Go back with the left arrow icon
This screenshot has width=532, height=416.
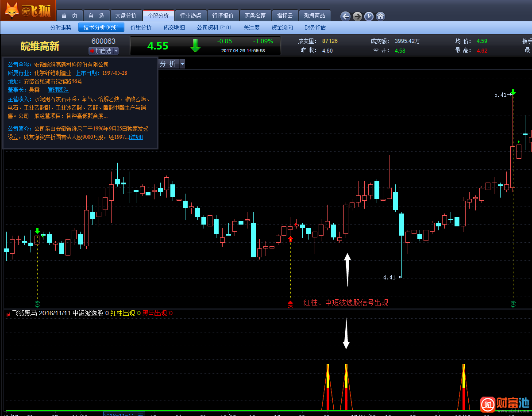pyautogui.click(x=345, y=16)
